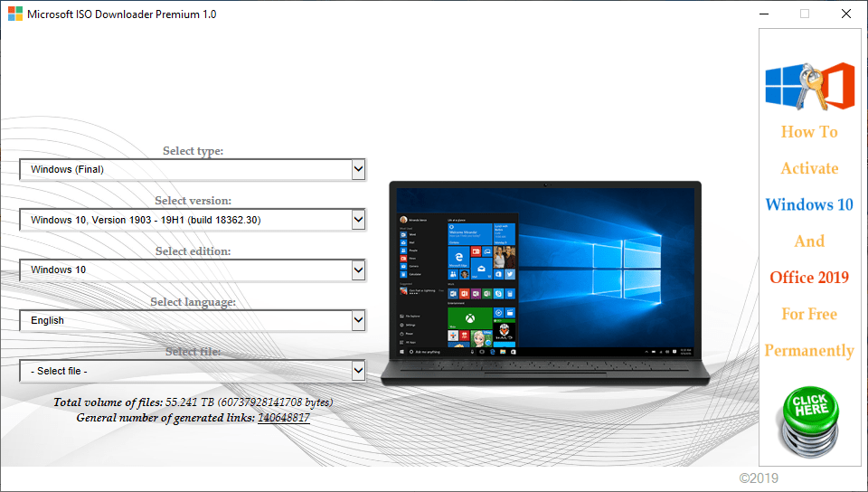Screen dimensions: 868x492
Task: Expand the Select edition dropdown arrow
Action: point(358,270)
